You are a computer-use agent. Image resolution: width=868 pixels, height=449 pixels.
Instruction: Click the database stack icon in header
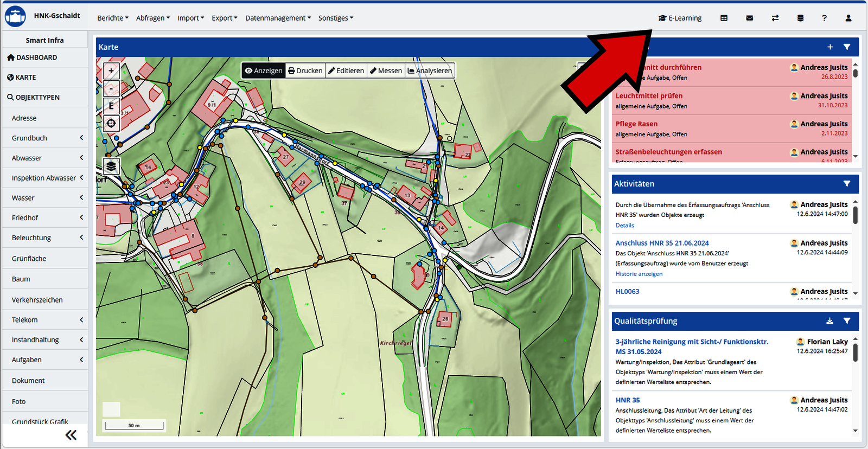click(x=800, y=18)
